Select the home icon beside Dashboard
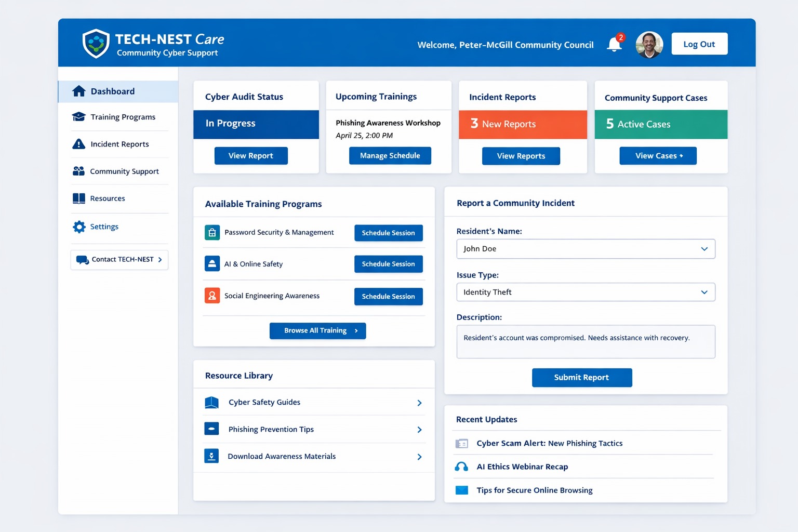 click(78, 91)
